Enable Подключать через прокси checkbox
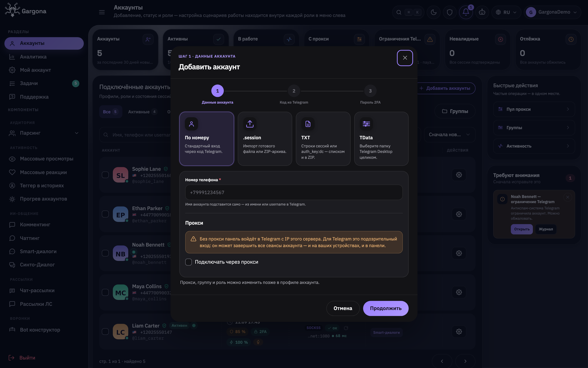The width and height of the screenshot is (588, 368). 189,262
